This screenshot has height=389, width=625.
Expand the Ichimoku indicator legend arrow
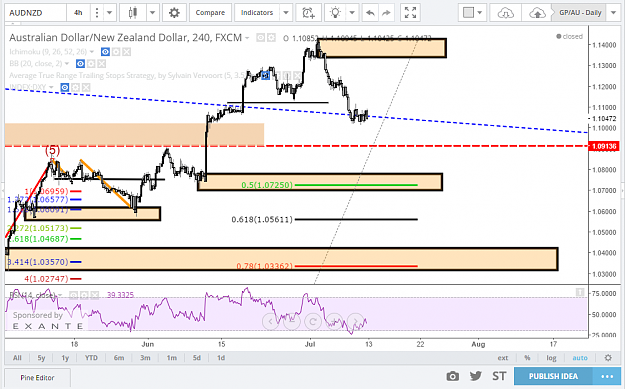(92, 52)
